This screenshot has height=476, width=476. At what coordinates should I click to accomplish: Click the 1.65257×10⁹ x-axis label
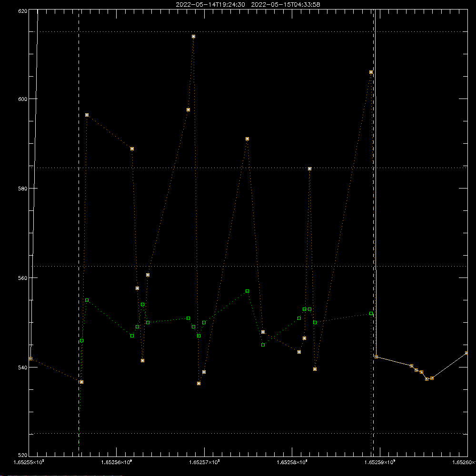pos(204,462)
